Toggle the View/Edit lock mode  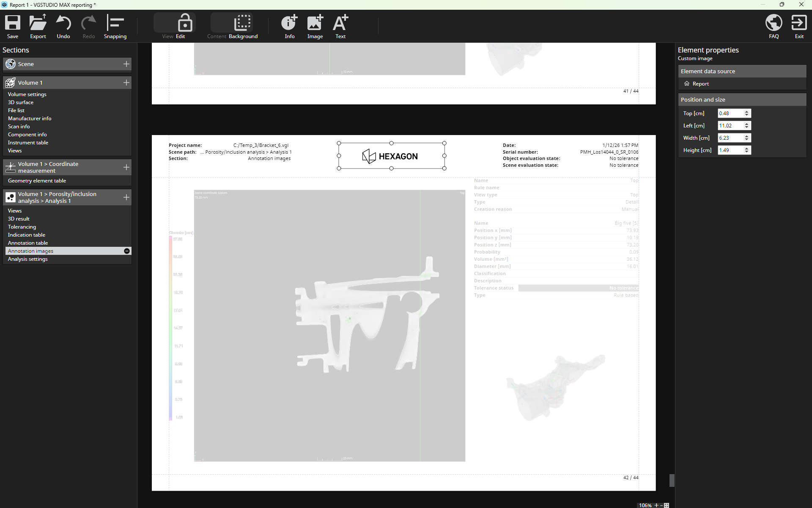click(x=184, y=23)
